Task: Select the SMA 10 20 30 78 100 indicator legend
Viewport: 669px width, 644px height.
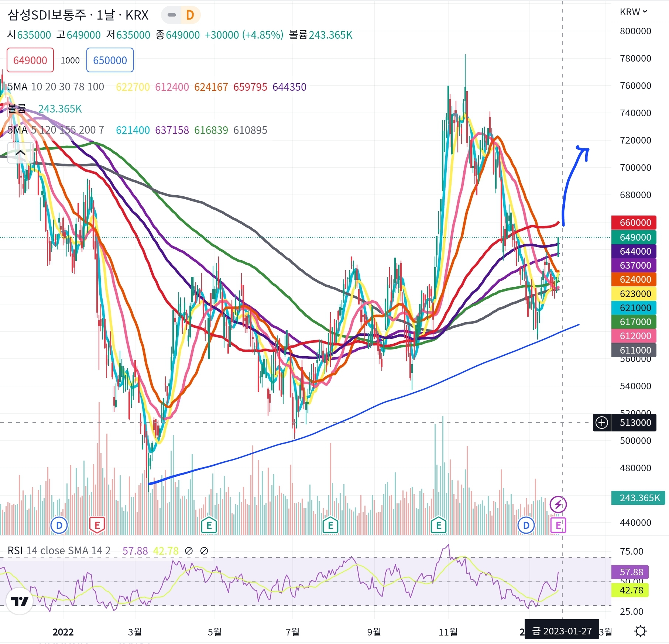Action: [56, 87]
